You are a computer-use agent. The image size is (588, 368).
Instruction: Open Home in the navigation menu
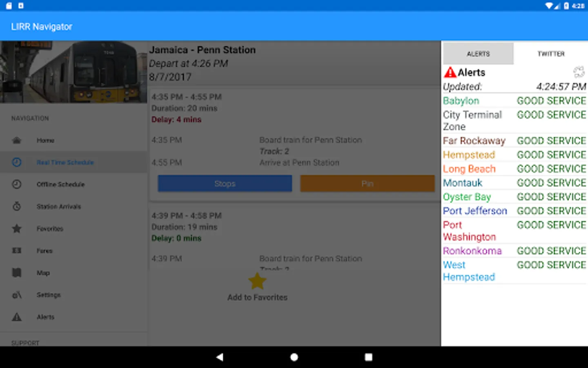pos(73,140)
